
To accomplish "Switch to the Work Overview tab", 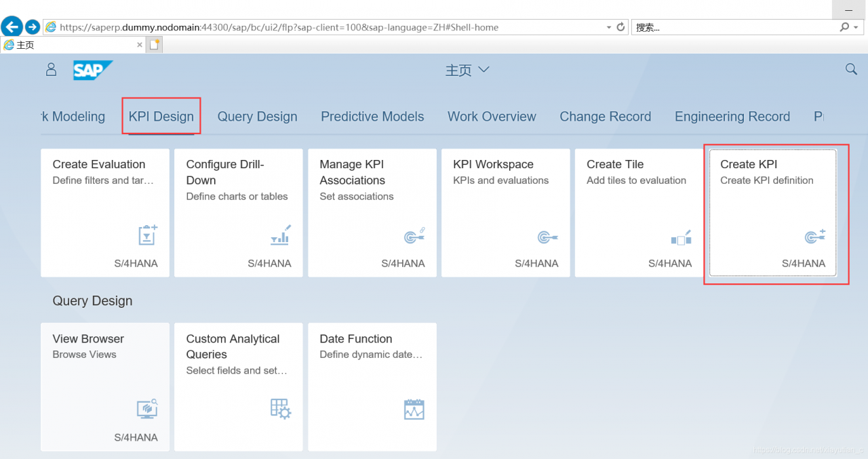I will point(492,117).
